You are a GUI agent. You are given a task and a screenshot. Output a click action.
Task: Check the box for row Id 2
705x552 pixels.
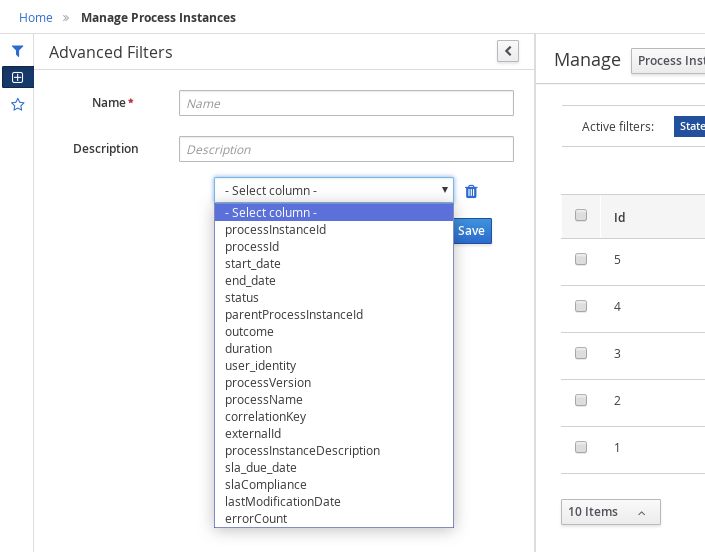pyautogui.click(x=581, y=400)
